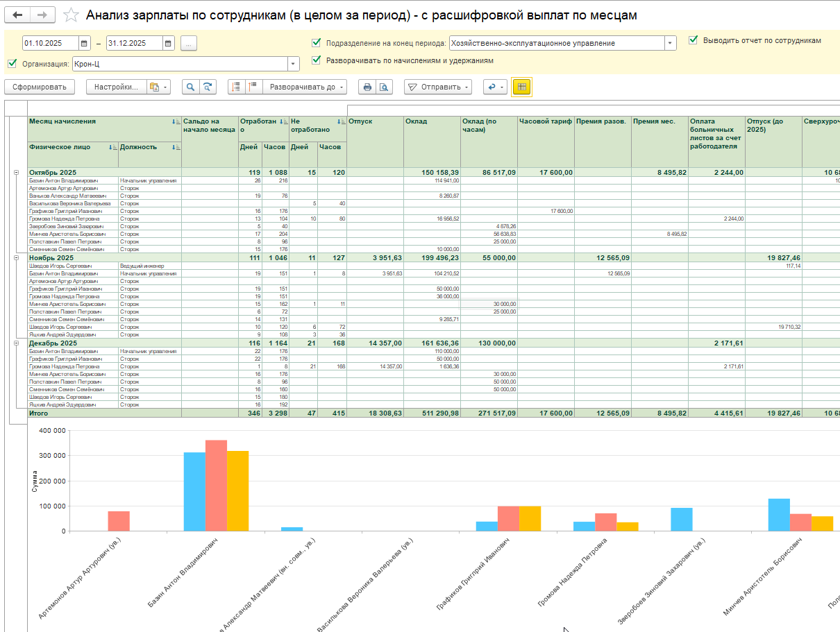Click the printer icon to print report
The height and width of the screenshot is (632, 840).
[x=367, y=87]
